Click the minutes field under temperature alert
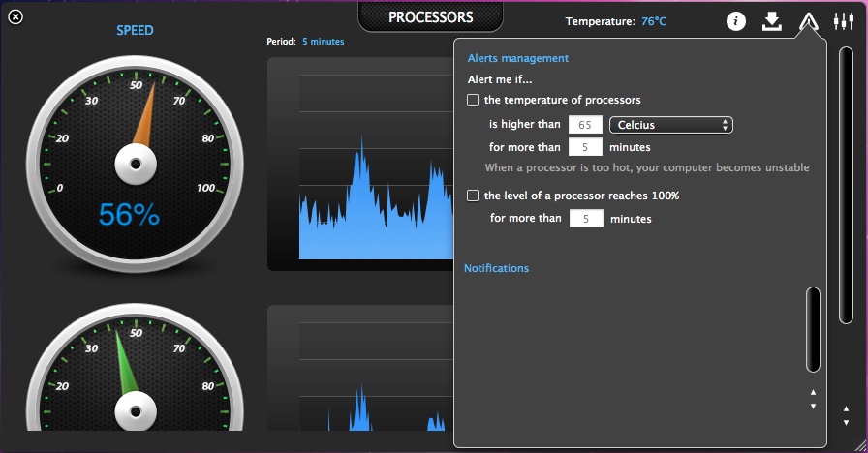 (x=585, y=148)
